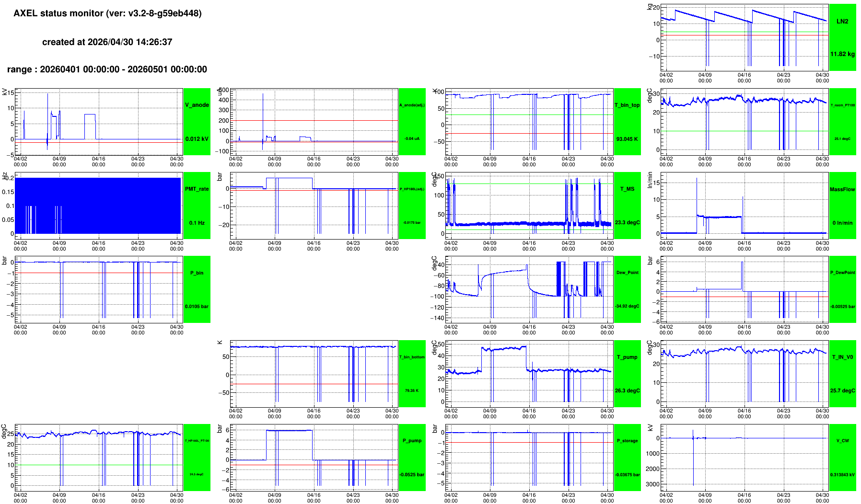Open the LN2 weight sawtooth plot
This screenshot has width=861, height=504.
pyautogui.click(x=744, y=37)
